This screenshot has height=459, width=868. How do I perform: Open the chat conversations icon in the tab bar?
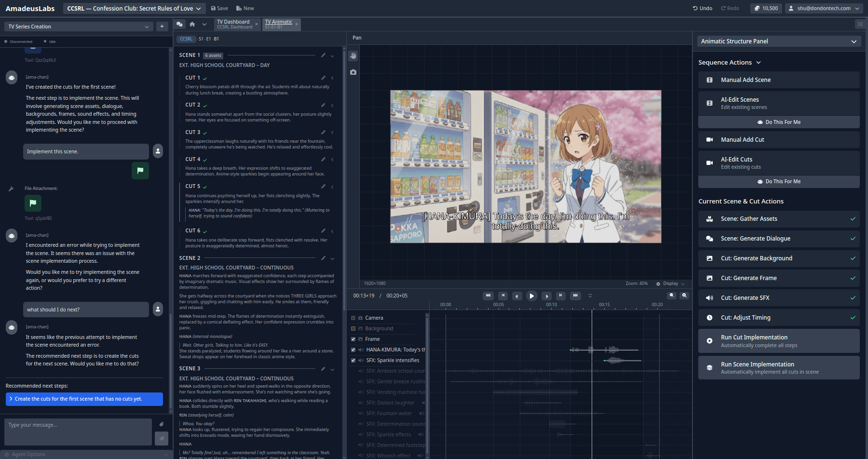180,23
